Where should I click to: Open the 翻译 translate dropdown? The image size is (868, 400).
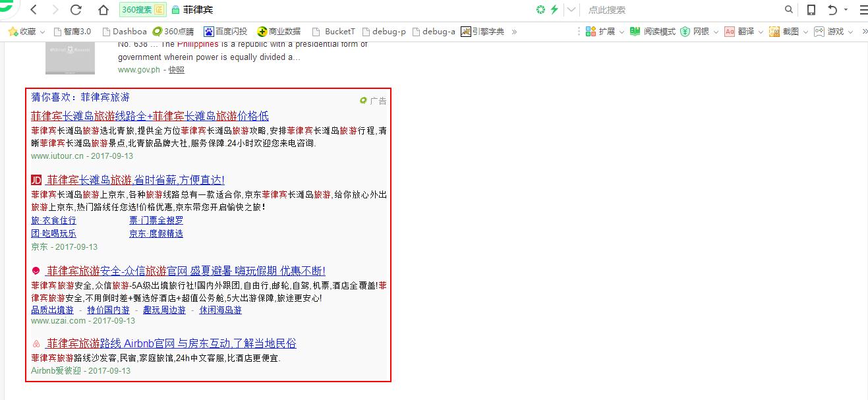[x=760, y=32]
